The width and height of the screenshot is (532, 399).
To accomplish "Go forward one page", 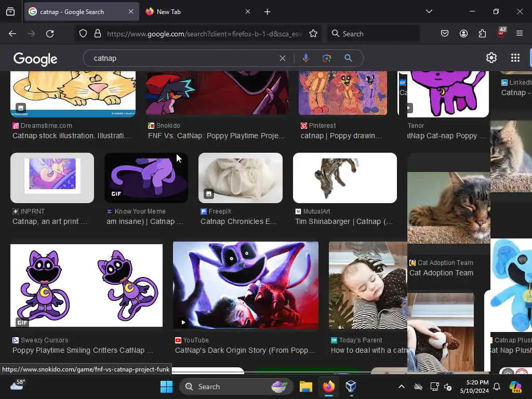I will (x=31, y=34).
